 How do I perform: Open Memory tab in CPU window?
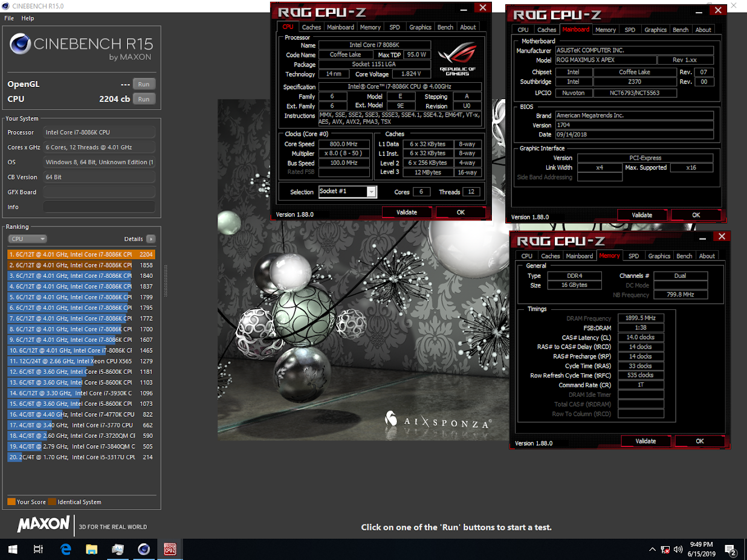tap(370, 27)
